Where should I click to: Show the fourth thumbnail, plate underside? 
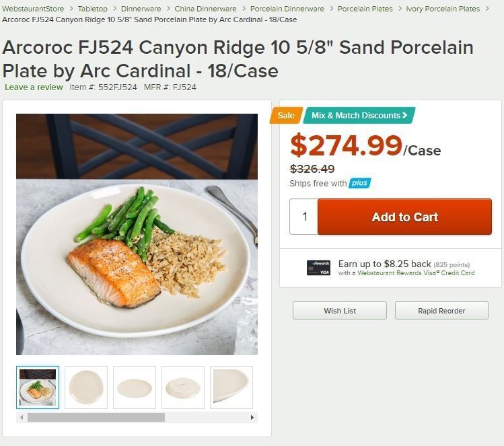pyautogui.click(x=183, y=387)
